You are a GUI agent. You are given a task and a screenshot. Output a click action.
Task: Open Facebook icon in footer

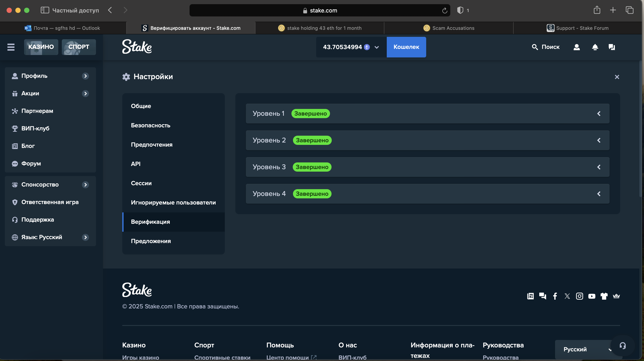(555, 296)
